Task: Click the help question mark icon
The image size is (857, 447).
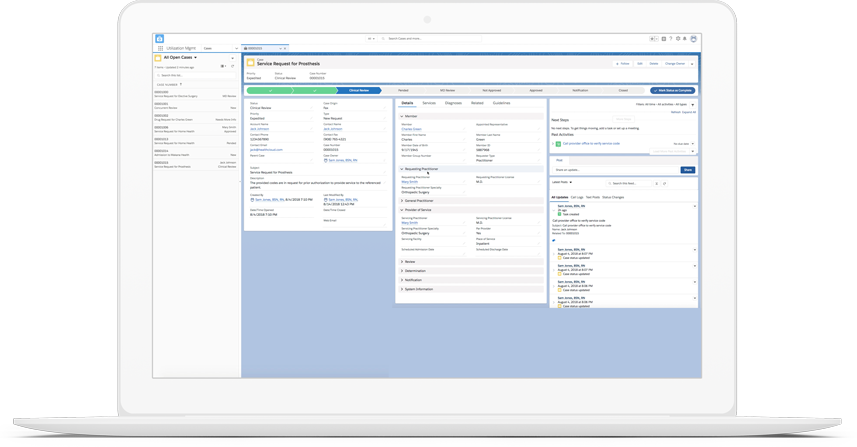Action: click(671, 39)
